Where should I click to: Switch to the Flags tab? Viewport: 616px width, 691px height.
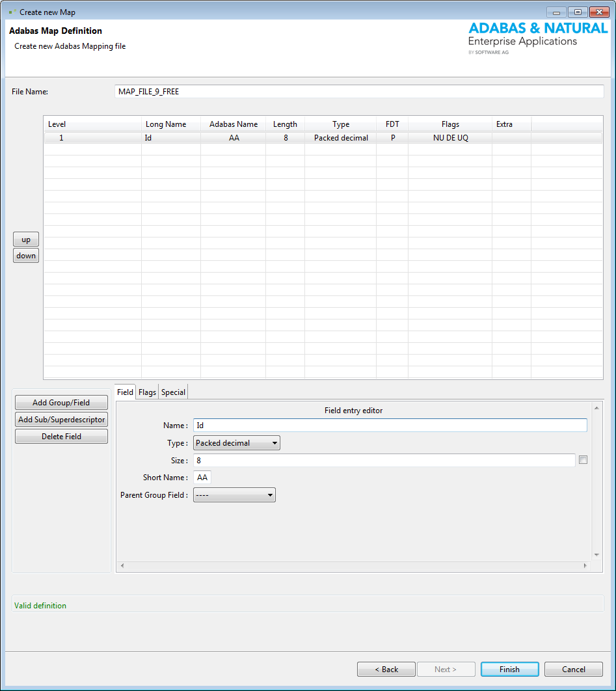pos(147,392)
